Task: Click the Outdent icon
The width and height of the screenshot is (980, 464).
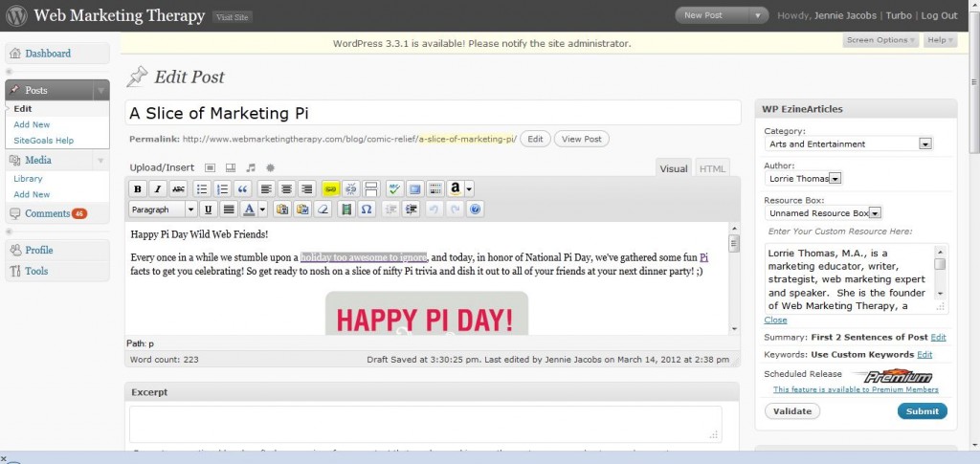Action: click(x=390, y=210)
